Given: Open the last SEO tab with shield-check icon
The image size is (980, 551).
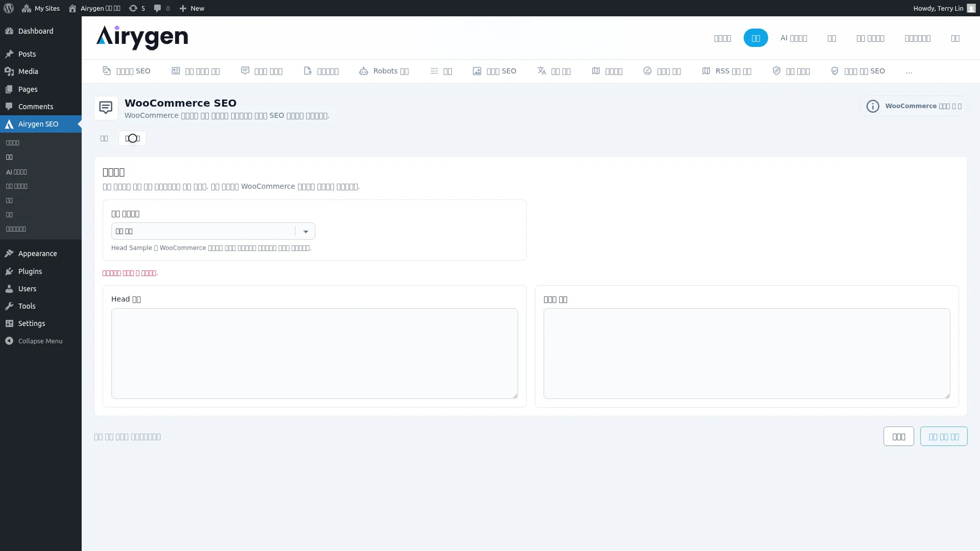Looking at the screenshot, I should 858,71.
